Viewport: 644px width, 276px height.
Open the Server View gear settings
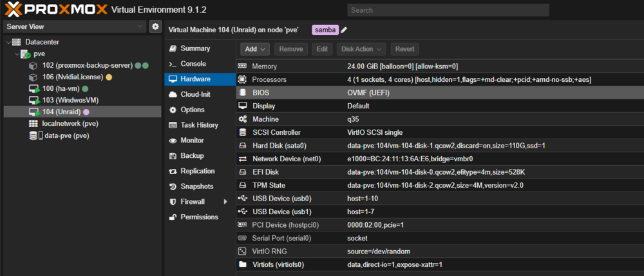[155, 26]
